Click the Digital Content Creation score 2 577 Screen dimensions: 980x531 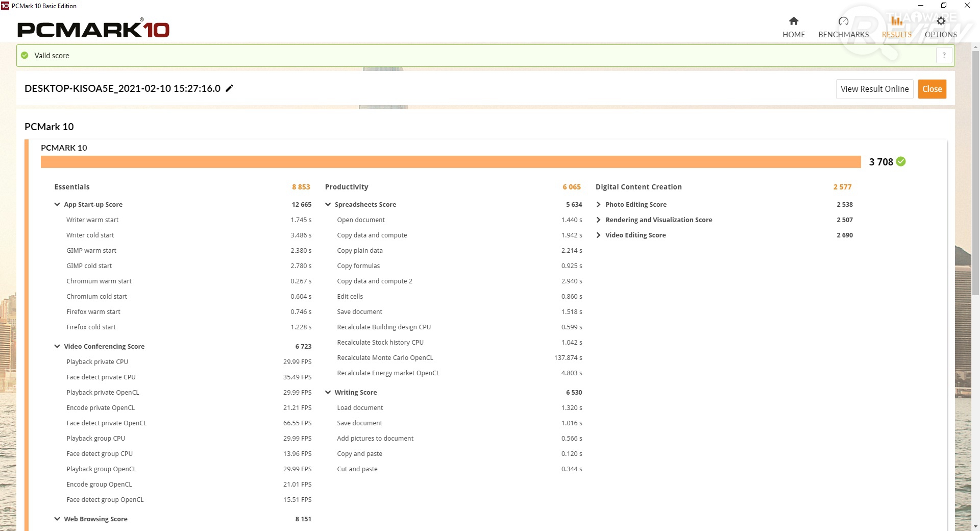click(842, 187)
